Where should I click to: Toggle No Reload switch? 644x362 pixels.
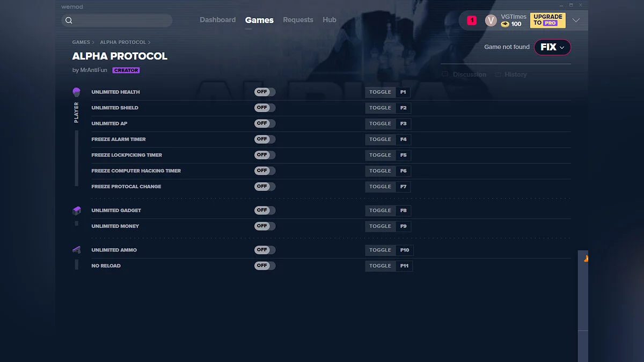click(265, 265)
